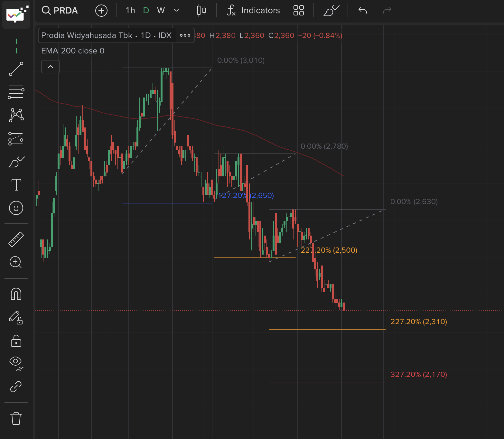Toggle magnet snap mode
The image size is (504, 439).
pyautogui.click(x=16, y=294)
